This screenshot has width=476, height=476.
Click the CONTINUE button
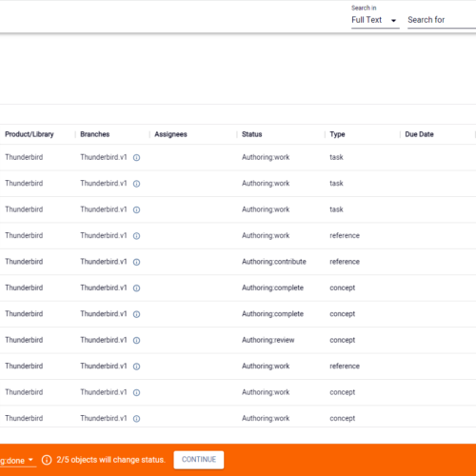pyautogui.click(x=199, y=460)
